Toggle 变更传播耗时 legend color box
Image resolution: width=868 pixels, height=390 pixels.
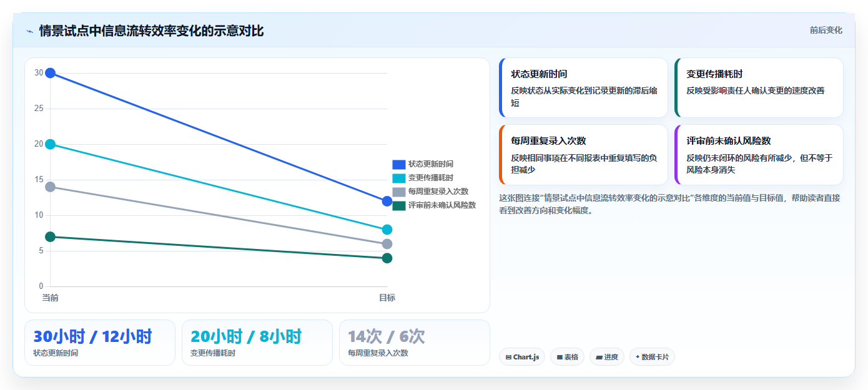tap(399, 178)
